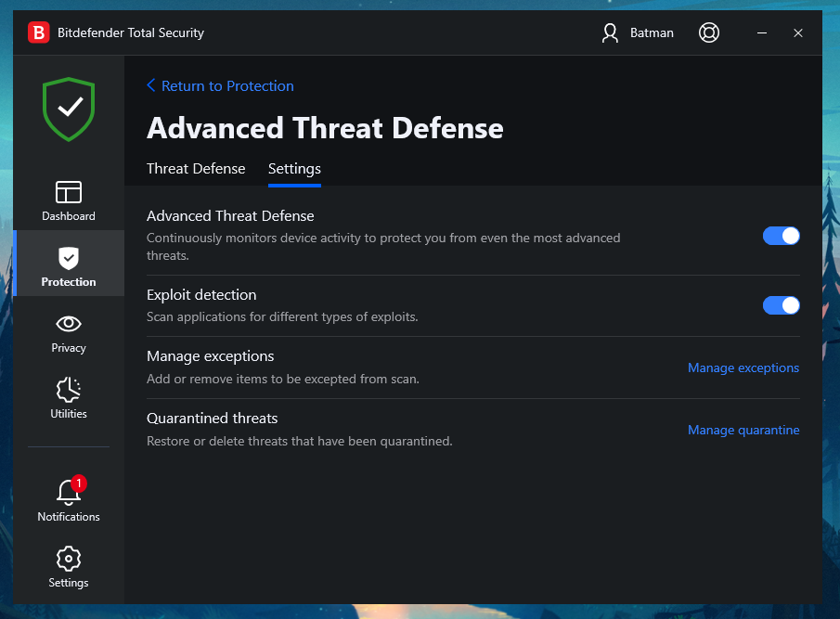Minimize the Bitdefender window
This screenshot has height=619, width=840.
tap(761, 32)
